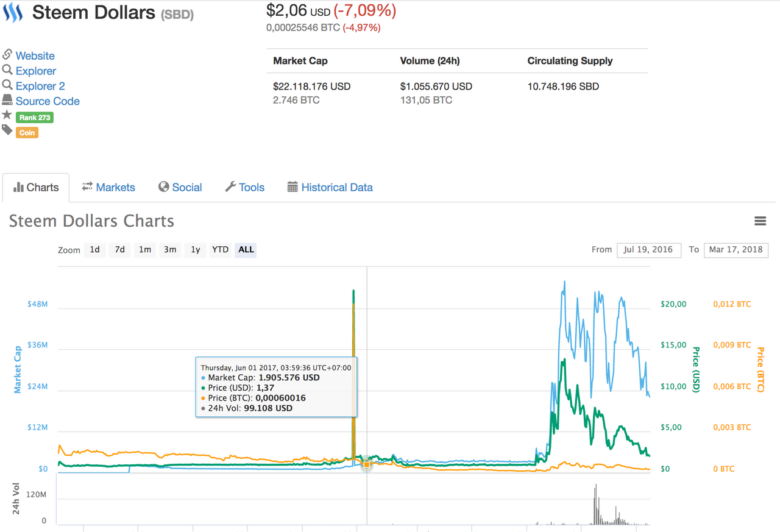Click the tooltip Price (USD) 1,37 line

click(x=237, y=388)
